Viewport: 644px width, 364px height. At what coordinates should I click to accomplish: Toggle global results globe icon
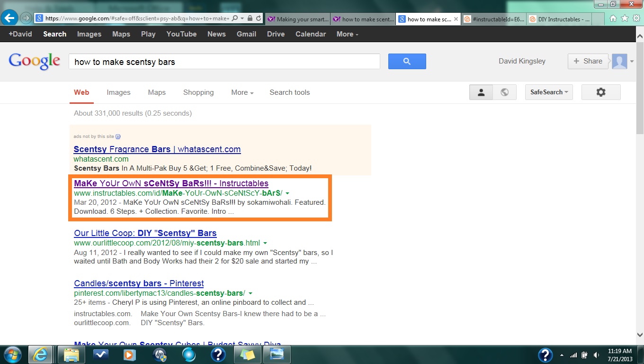[x=504, y=92]
